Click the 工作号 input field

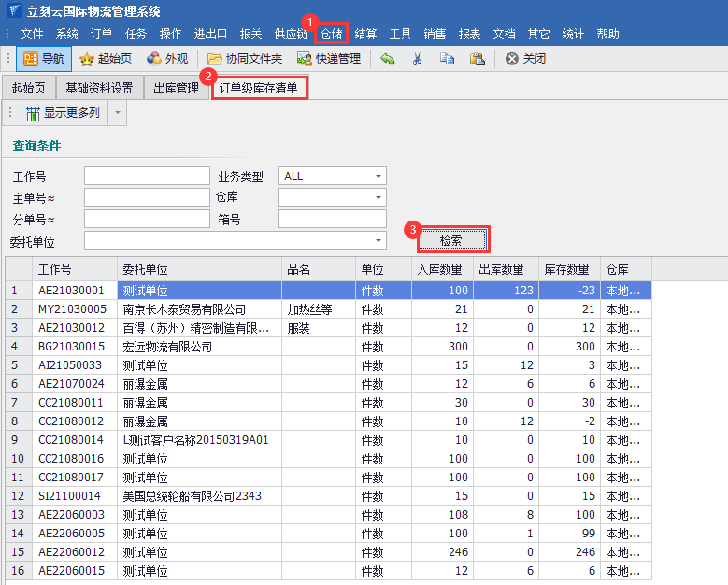(147, 176)
